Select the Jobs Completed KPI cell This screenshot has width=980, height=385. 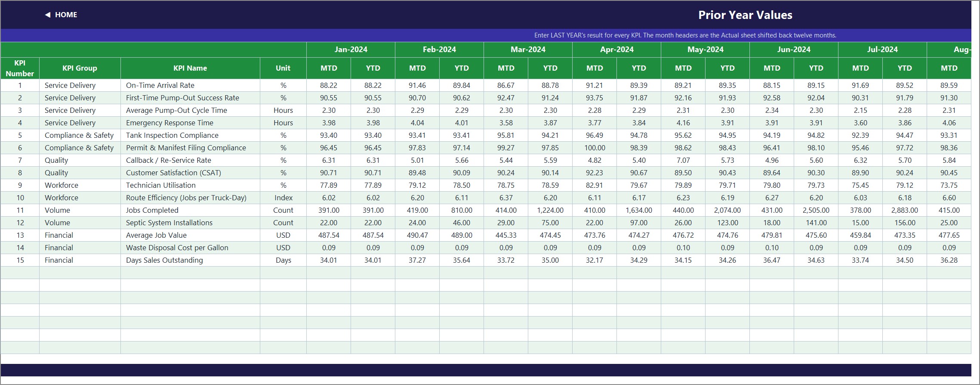[190, 210]
